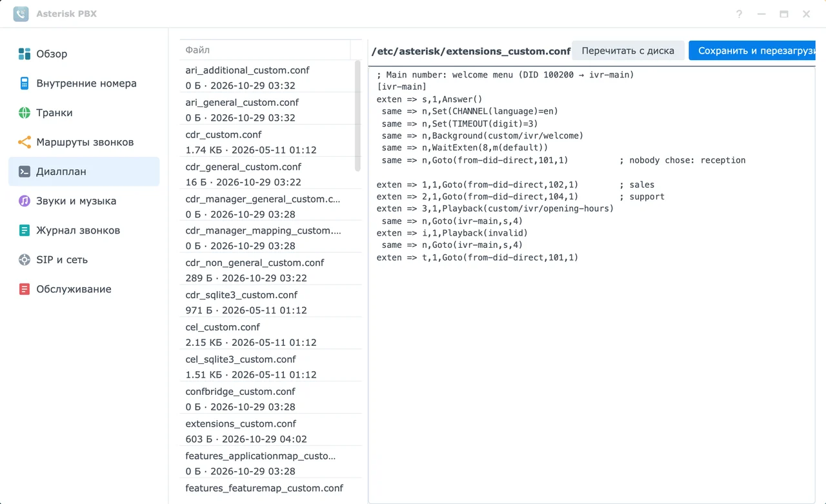
Task: Select the cdr_manager_general_custom file
Action: click(270, 206)
